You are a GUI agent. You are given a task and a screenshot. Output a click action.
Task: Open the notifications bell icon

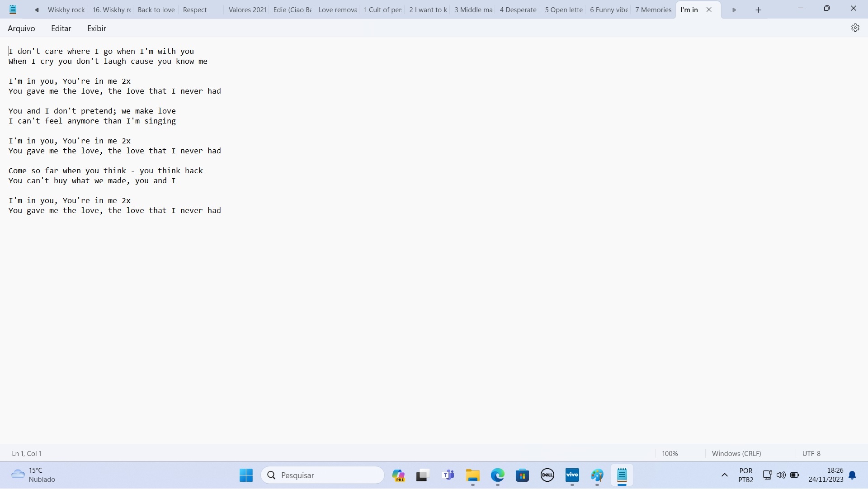pyautogui.click(x=852, y=475)
